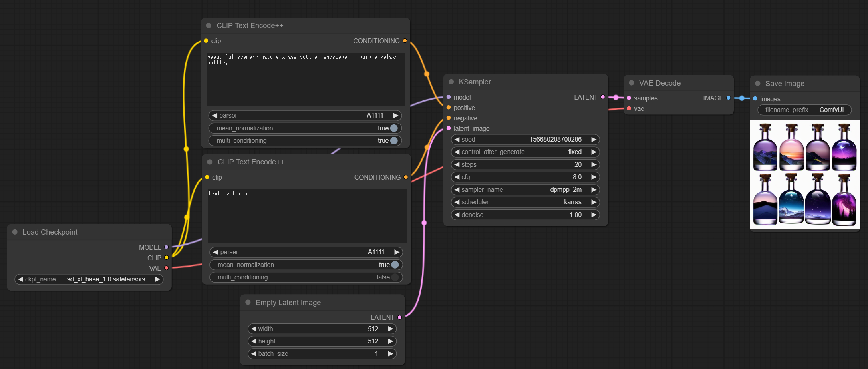
Task: Change parser A1111 using its right arrow
Action: (395, 115)
